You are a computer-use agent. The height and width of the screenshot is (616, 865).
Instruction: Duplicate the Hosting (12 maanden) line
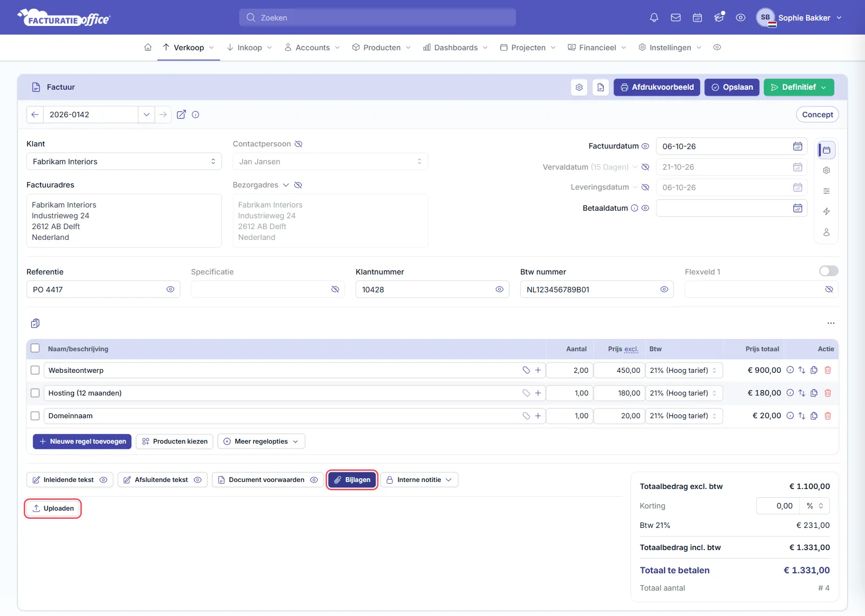pyautogui.click(x=814, y=393)
